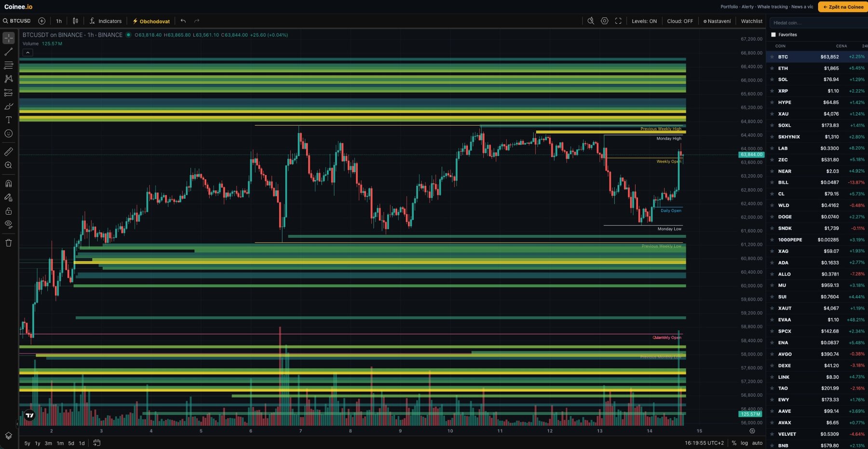Remove drawings with trash icon

(9, 243)
